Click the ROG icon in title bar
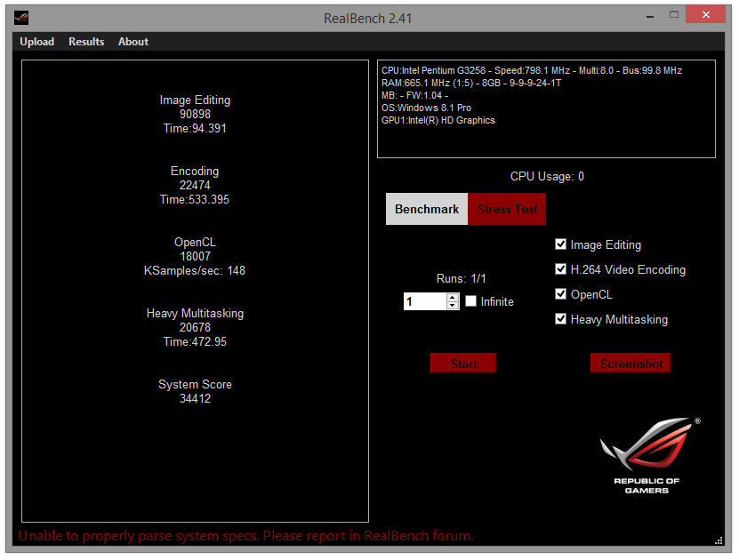The image size is (739, 560). coord(21,18)
